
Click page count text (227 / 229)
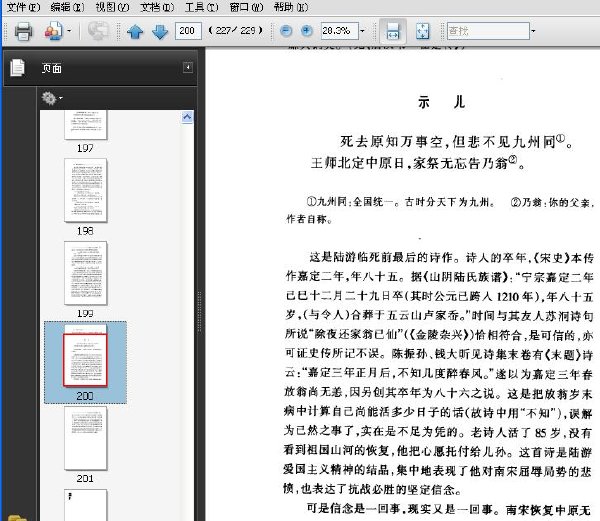tap(235, 31)
